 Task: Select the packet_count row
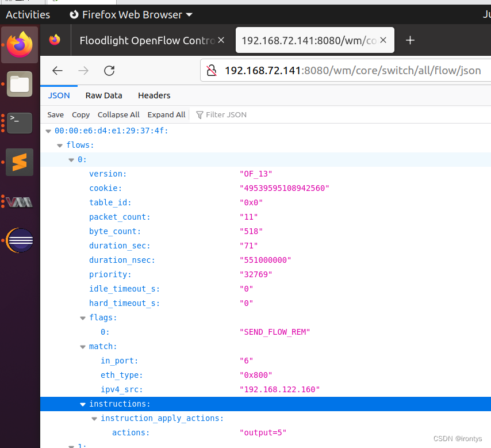tap(266, 217)
